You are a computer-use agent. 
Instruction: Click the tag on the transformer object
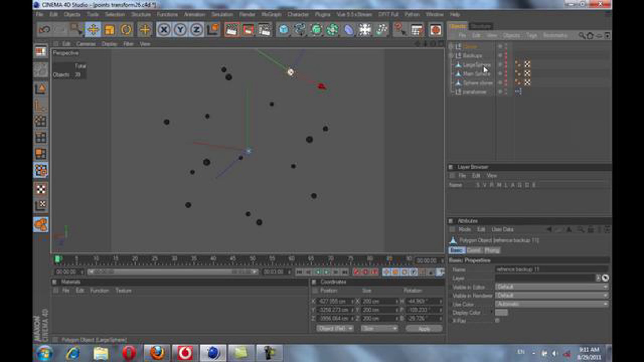click(518, 92)
